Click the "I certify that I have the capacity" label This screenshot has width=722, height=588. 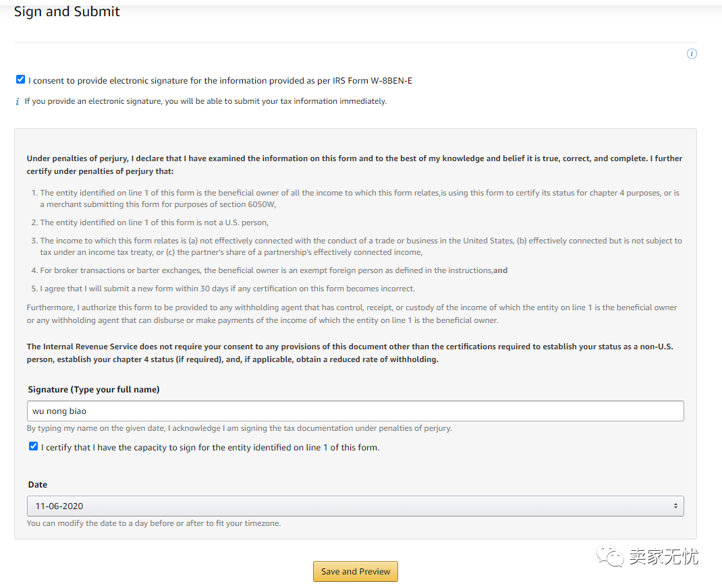tap(210, 448)
